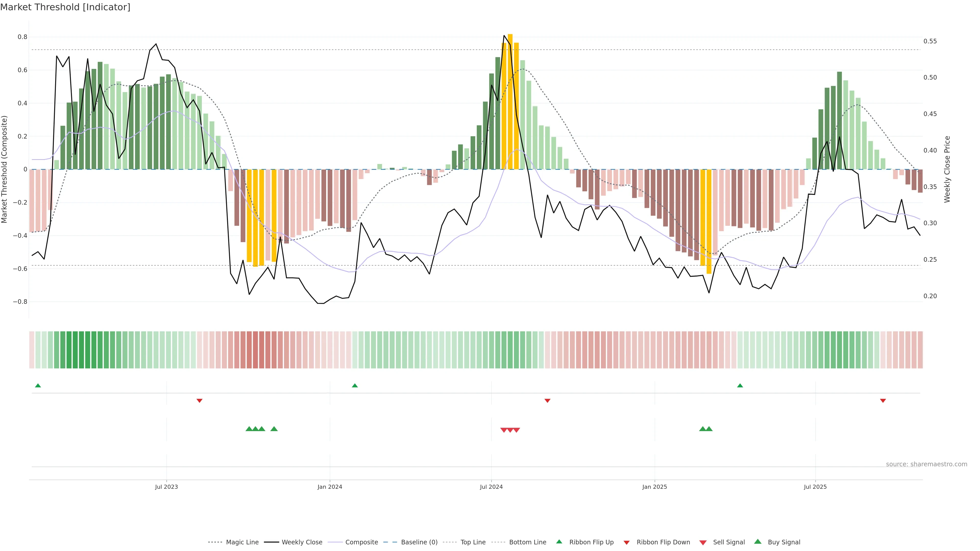Click the Market Threshold [Indicator] title

pos(65,7)
